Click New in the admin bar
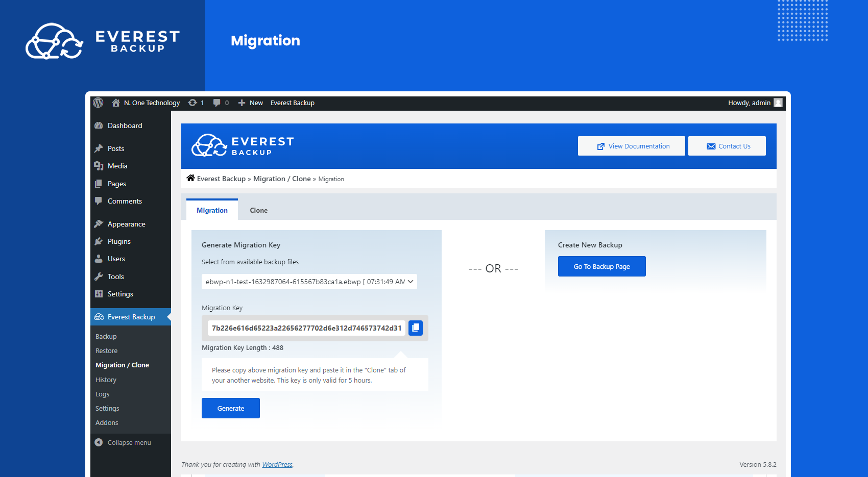 256,103
